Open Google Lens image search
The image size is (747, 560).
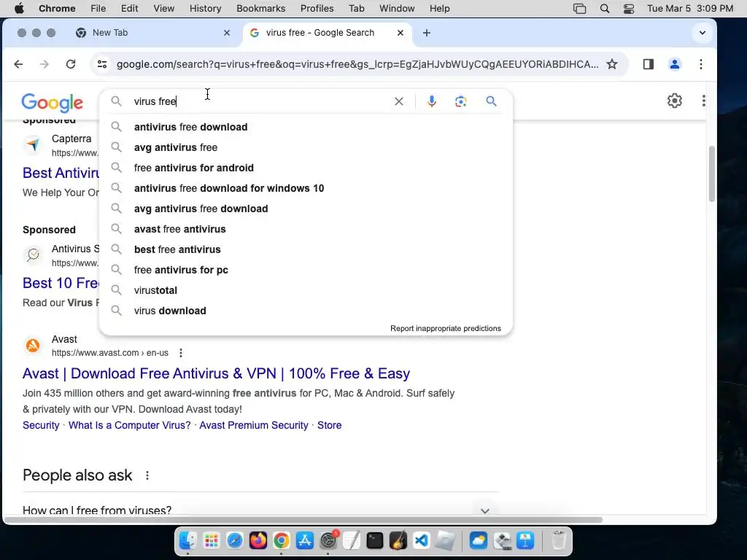(461, 101)
